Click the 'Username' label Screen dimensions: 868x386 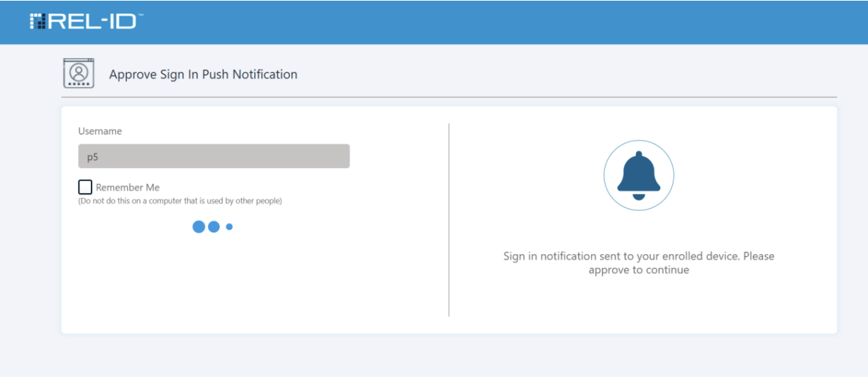point(100,131)
